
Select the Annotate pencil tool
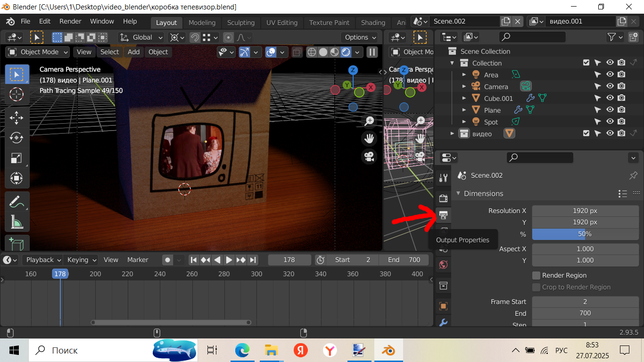(17, 202)
